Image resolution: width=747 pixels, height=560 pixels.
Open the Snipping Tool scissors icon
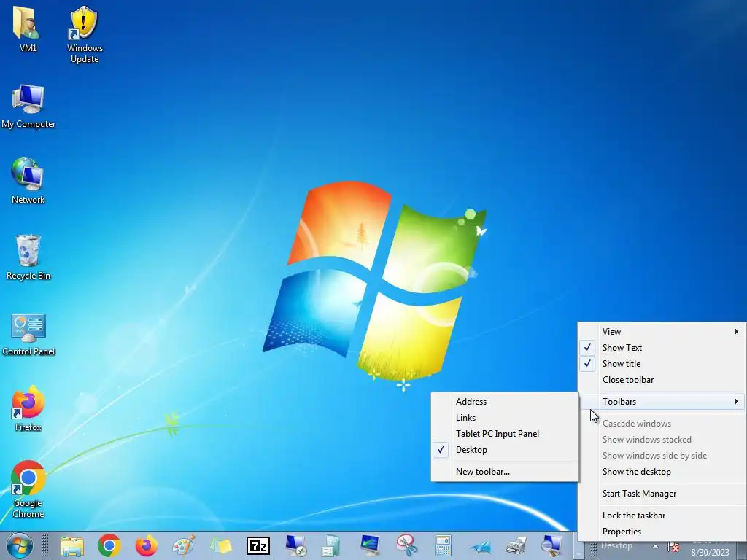pyautogui.click(x=406, y=545)
